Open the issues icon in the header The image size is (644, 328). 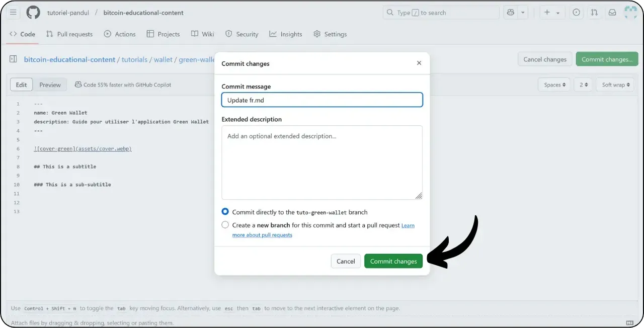click(x=576, y=13)
